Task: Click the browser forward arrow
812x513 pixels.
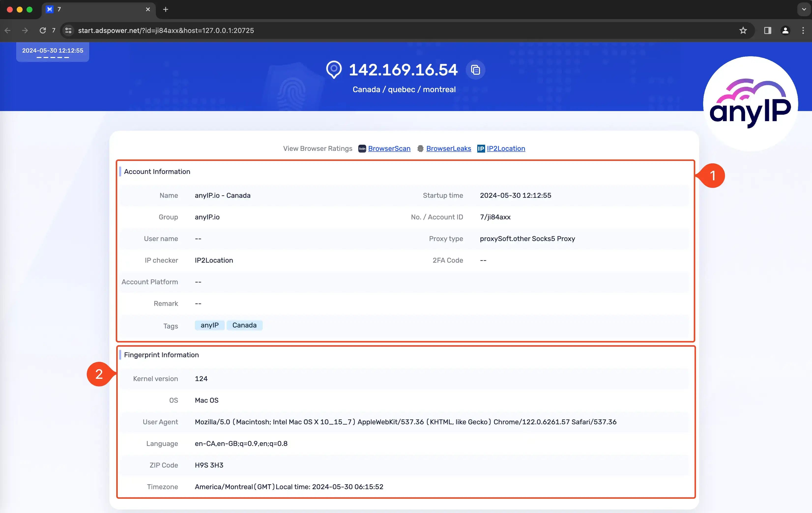Action: 25,30
